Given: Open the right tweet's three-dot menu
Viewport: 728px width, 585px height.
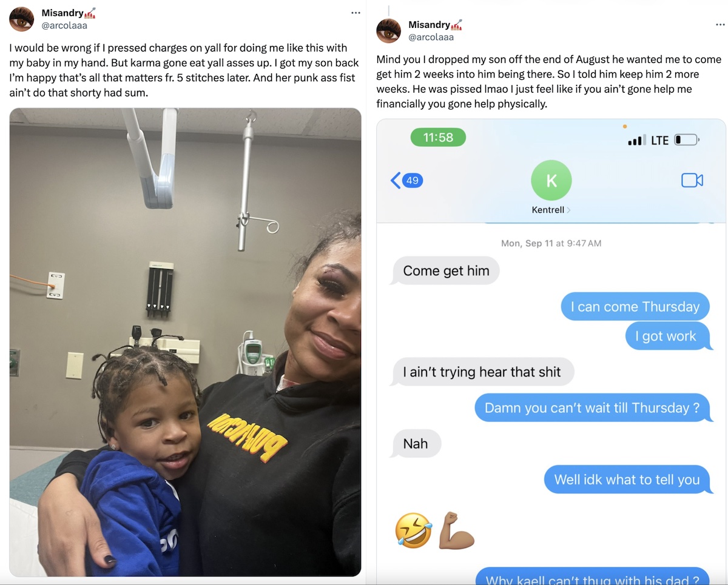Looking at the screenshot, I should (x=720, y=25).
